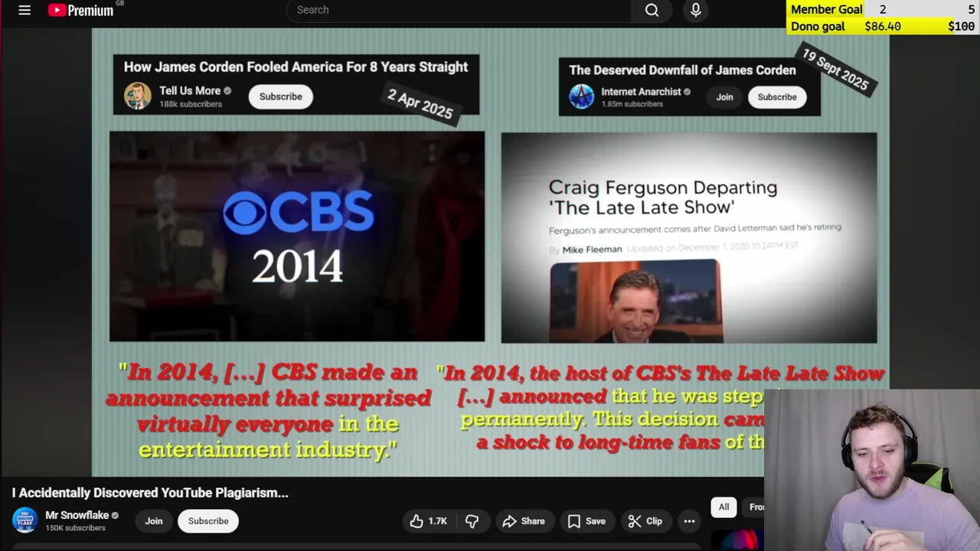Activate voice search microphone
Viewport: 980px width, 551px height.
(x=695, y=10)
